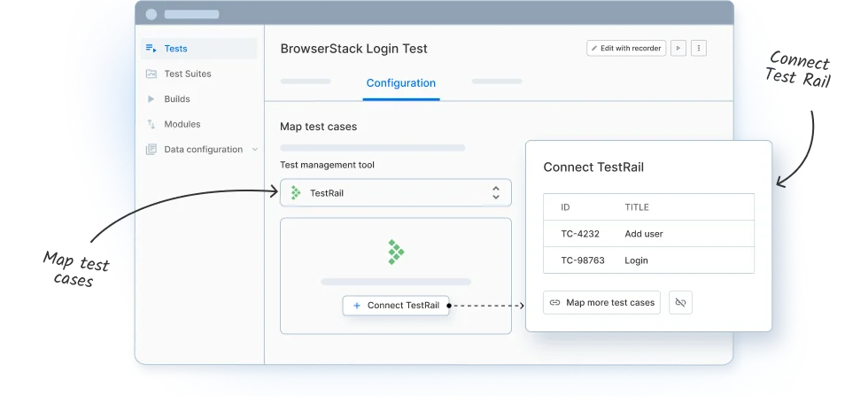The image size is (868, 396).
Task: Select Modules in the sidebar
Action: tap(182, 125)
